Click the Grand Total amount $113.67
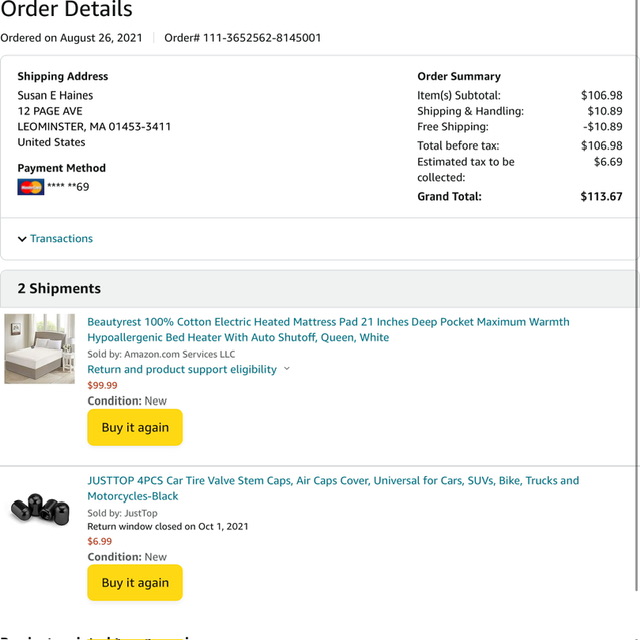Image resolution: width=640 pixels, height=640 pixels. coord(601,196)
